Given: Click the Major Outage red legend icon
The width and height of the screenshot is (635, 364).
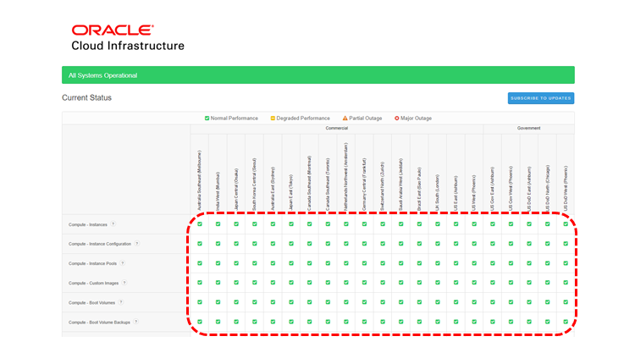Looking at the screenshot, I should [397, 119].
